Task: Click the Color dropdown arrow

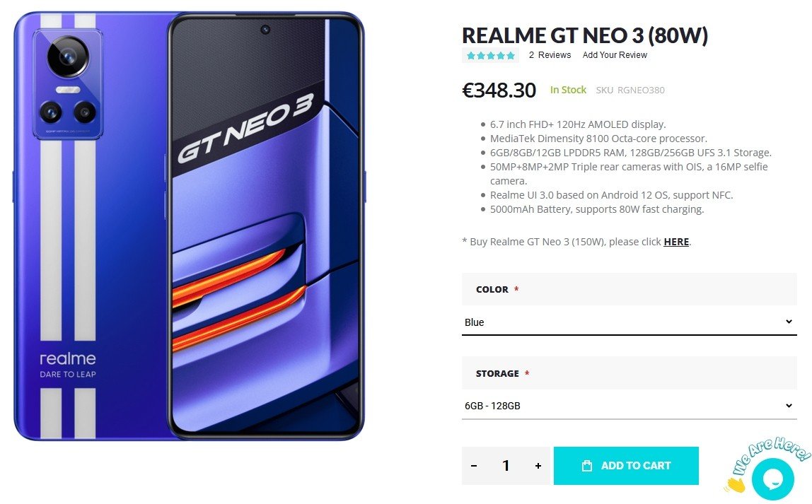Action: pyautogui.click(x=789, y=322)
